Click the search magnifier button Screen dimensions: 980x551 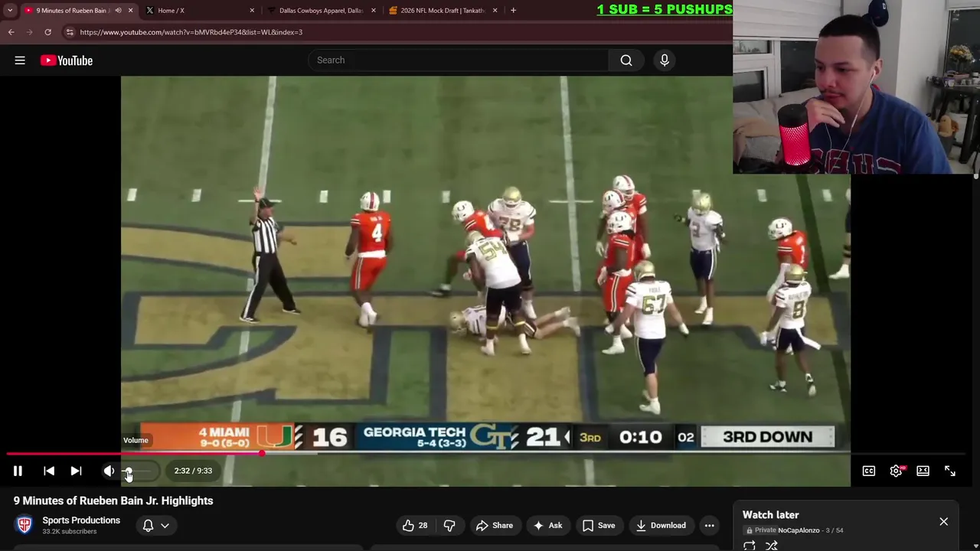click(626, 60)
